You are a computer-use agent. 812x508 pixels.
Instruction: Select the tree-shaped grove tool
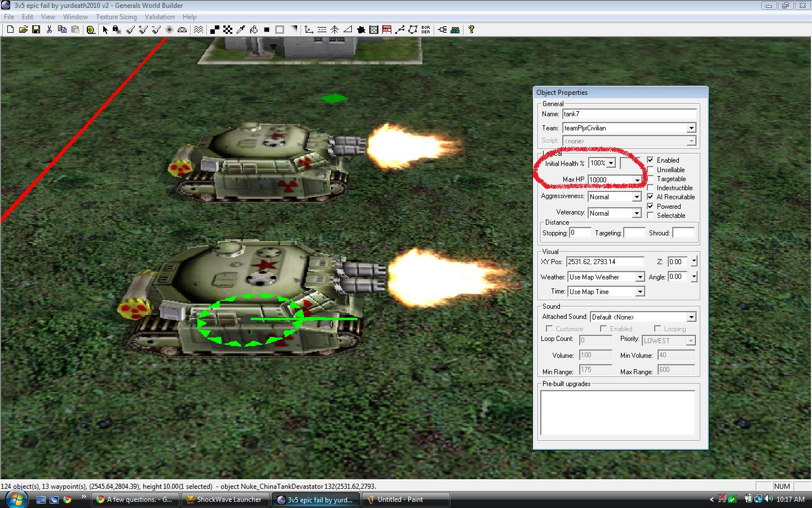point(334,29)
